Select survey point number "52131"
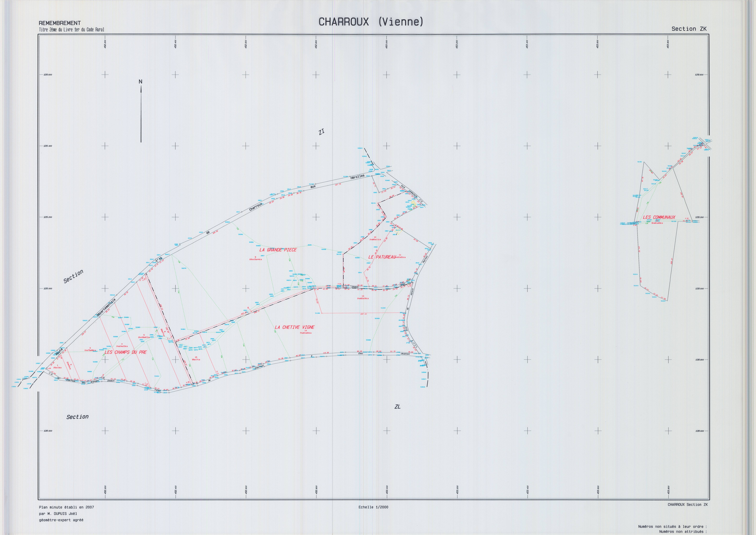This screenshot has height=535, width=756. pyautogui.click(x=374, y=203)
